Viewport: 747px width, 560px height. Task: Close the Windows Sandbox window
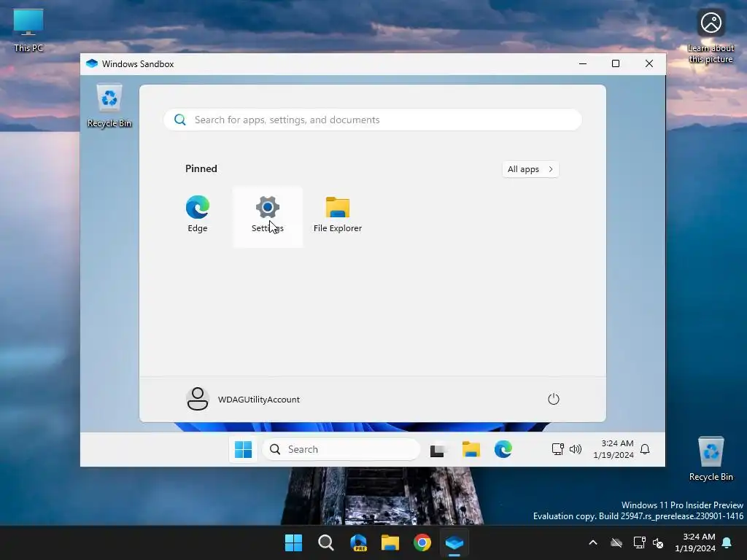[649, 64]
